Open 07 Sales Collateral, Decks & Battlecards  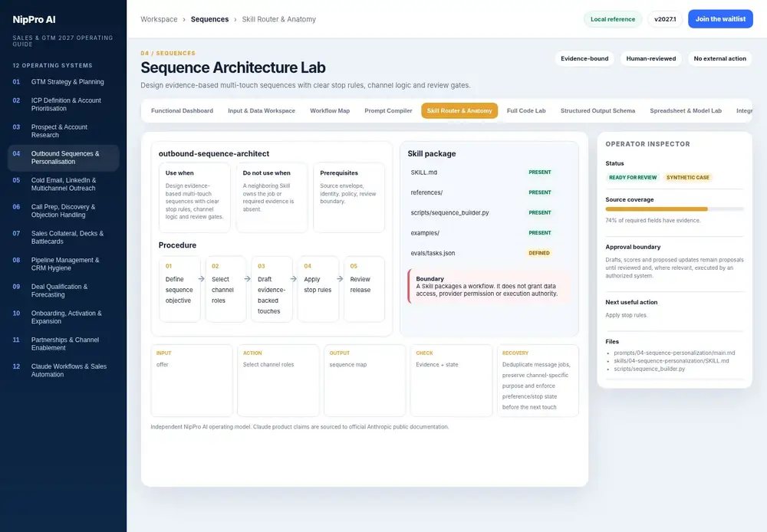63,237
